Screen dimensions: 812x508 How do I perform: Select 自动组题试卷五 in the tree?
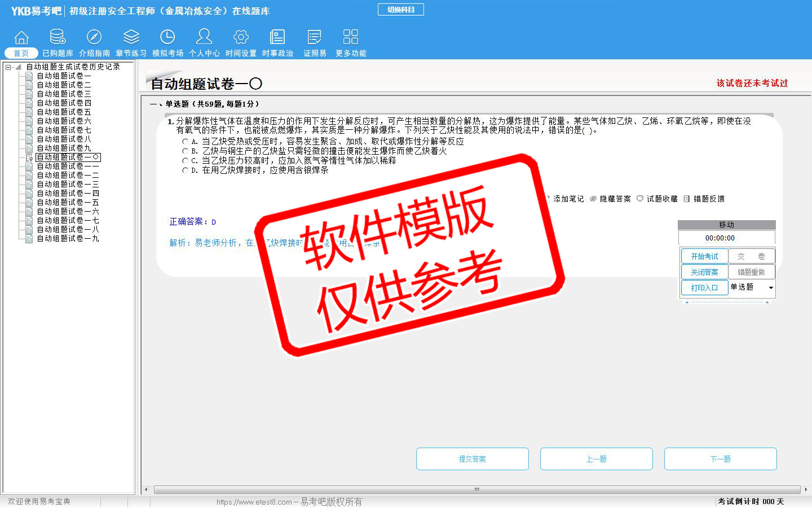(64, 112)
